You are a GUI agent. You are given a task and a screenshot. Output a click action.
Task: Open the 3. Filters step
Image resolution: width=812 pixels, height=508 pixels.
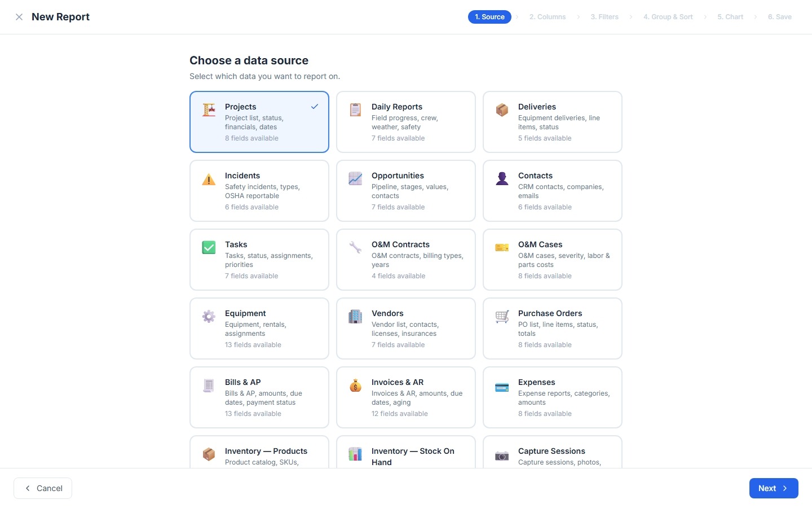(604, 17)
